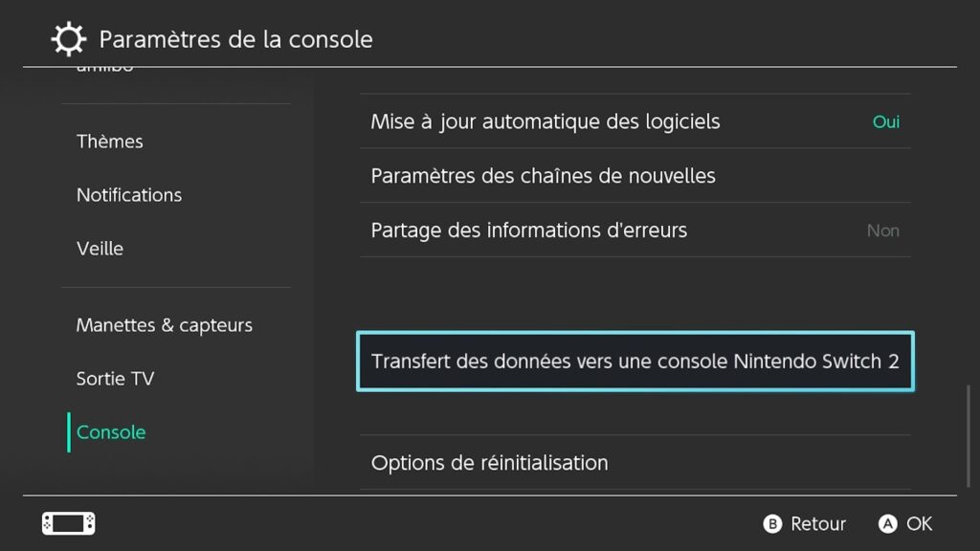Open Veille settings
This screenshot has height=551, width=980.
coord(100,248)
